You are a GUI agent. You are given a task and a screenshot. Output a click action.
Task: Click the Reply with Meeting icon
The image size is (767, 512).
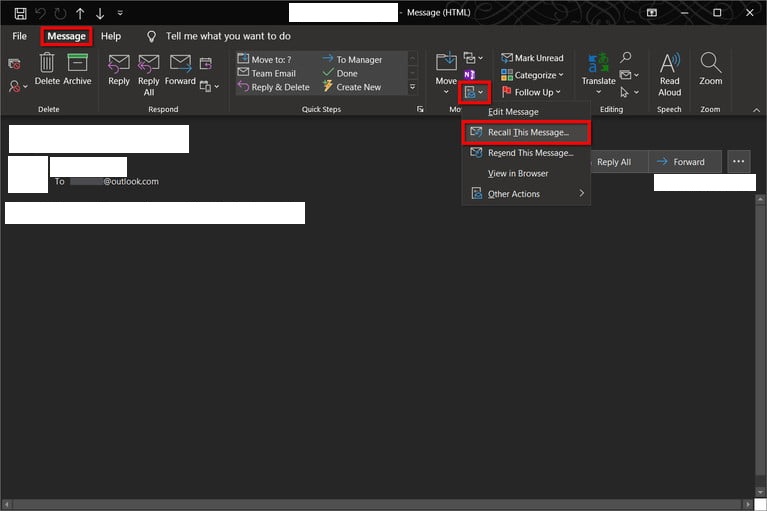(206, 64)
